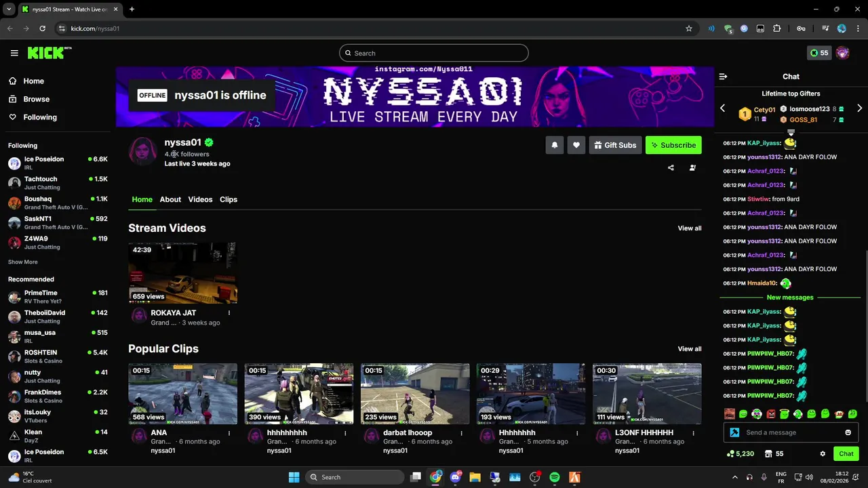Click the Kick search field
Viewport: 868px width, 488px height.
[434, 53]
